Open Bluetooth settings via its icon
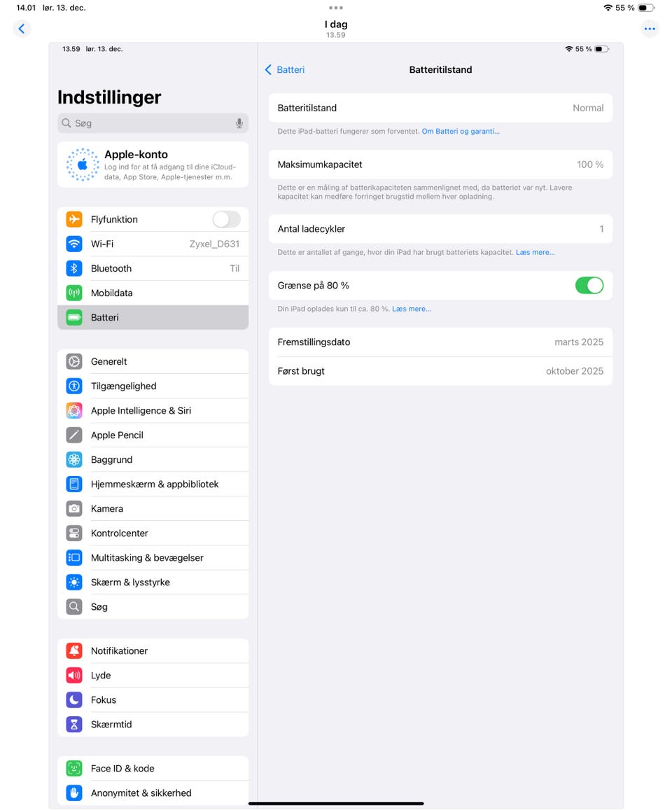Viewport: 672px width, 810px height. point(74,268)
